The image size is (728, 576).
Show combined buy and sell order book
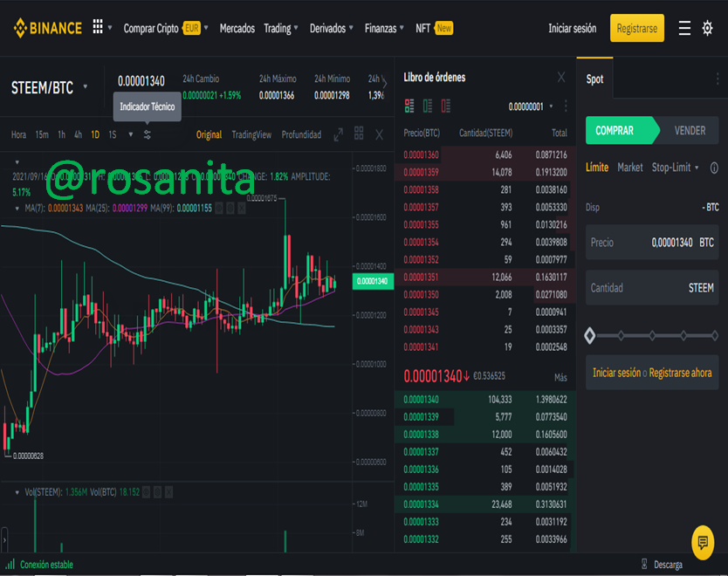(409, 106)
